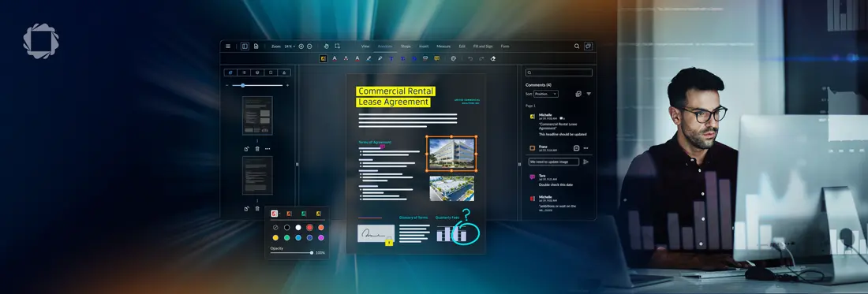Click the reply field "We need to update image"
Viewport: 868px width, 294px height.
pos(554,162)
